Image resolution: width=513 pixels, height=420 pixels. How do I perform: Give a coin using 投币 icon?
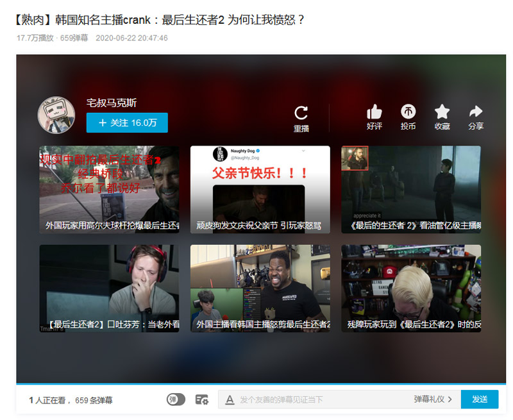(x=408, y=112)
